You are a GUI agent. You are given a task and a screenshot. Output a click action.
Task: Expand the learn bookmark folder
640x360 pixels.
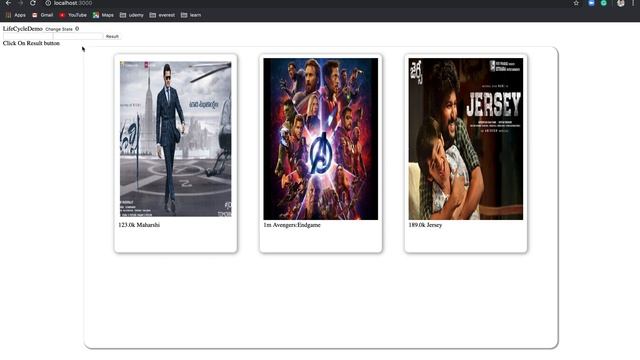pyautogui.click(x=191, y=15)
